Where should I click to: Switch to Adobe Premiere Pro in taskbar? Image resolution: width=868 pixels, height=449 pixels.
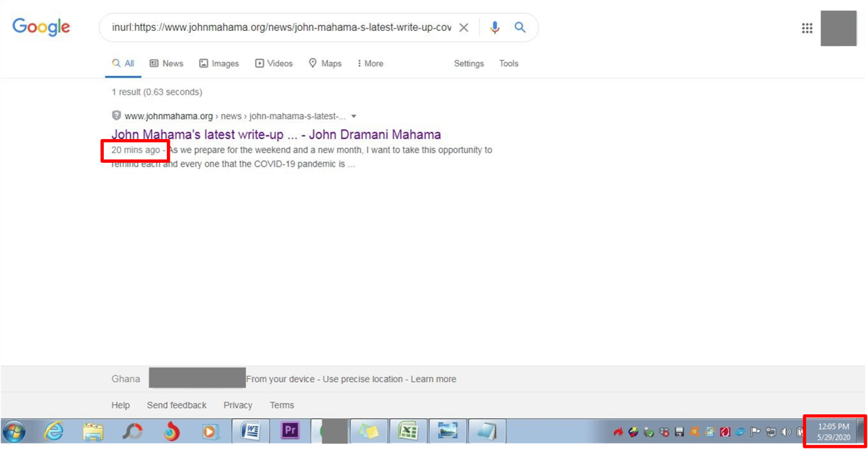click(290, 431)
